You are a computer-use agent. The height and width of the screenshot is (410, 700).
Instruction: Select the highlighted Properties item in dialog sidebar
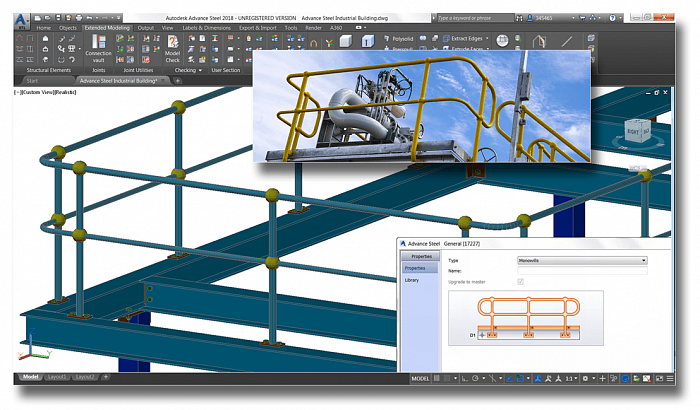pyautogui.click(x=420, y=268)
